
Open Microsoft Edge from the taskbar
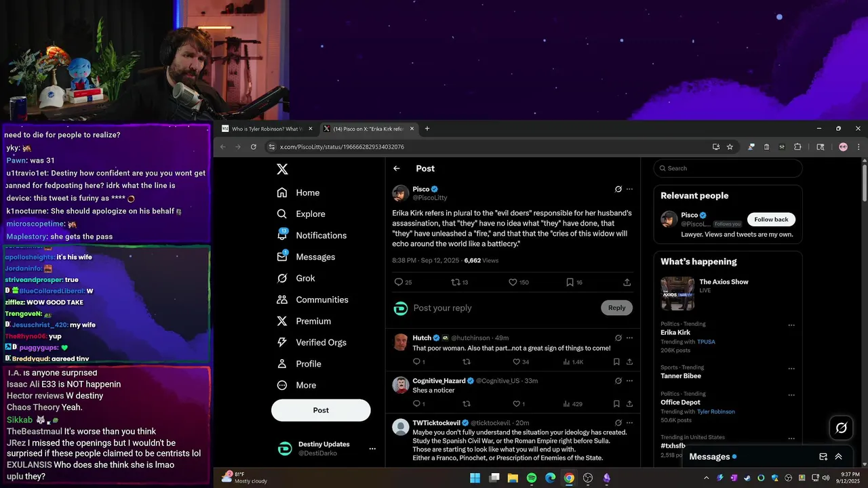(551, 478)
